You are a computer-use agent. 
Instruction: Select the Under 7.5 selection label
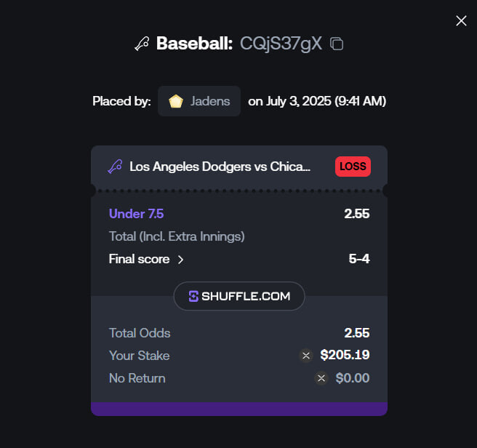click(x=136, y=214)
